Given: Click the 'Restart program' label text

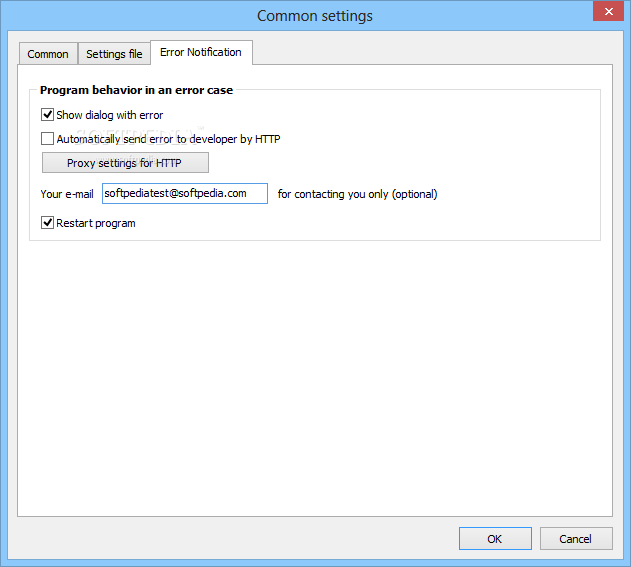Looking at the screenshot, I should (x=96, y=223).
